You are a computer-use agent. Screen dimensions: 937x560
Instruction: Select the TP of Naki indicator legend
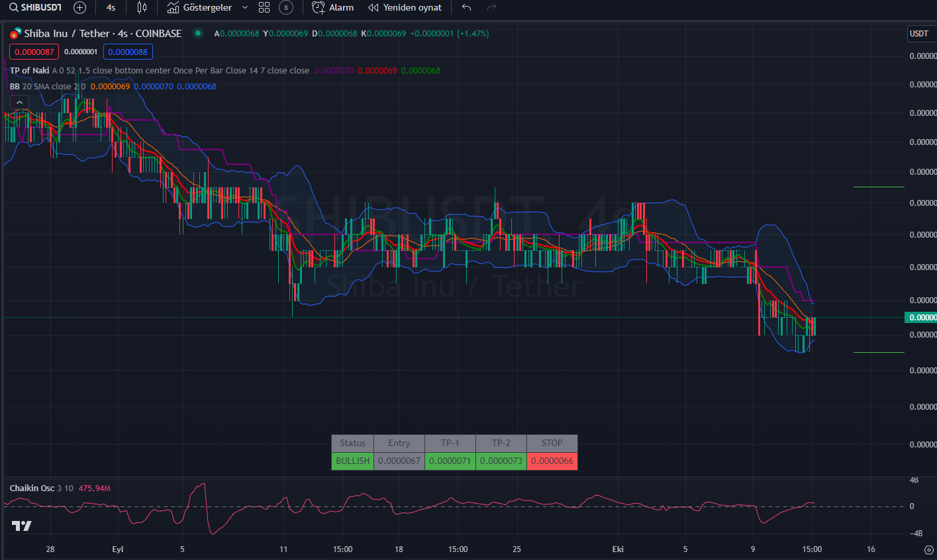pos(29,70)
